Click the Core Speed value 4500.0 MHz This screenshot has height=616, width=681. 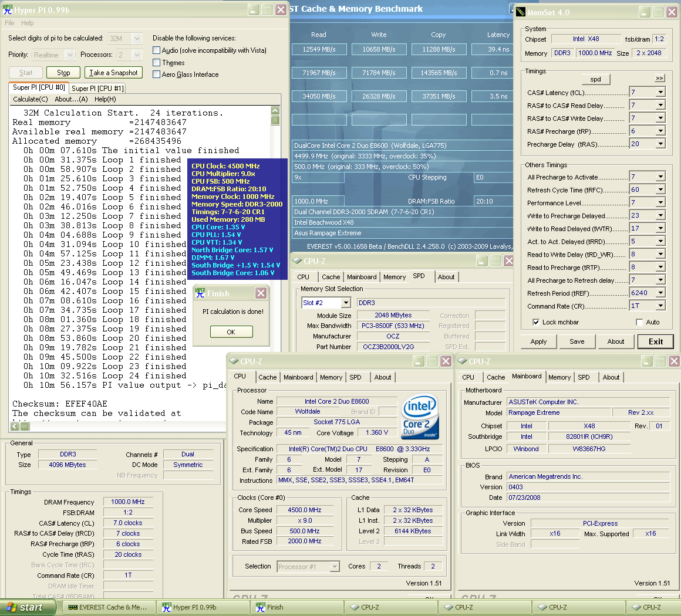[305, 510]
